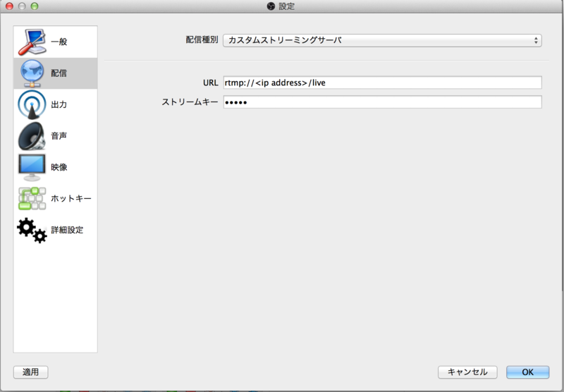Select the 配信 label in sidebar

[59, 73]
